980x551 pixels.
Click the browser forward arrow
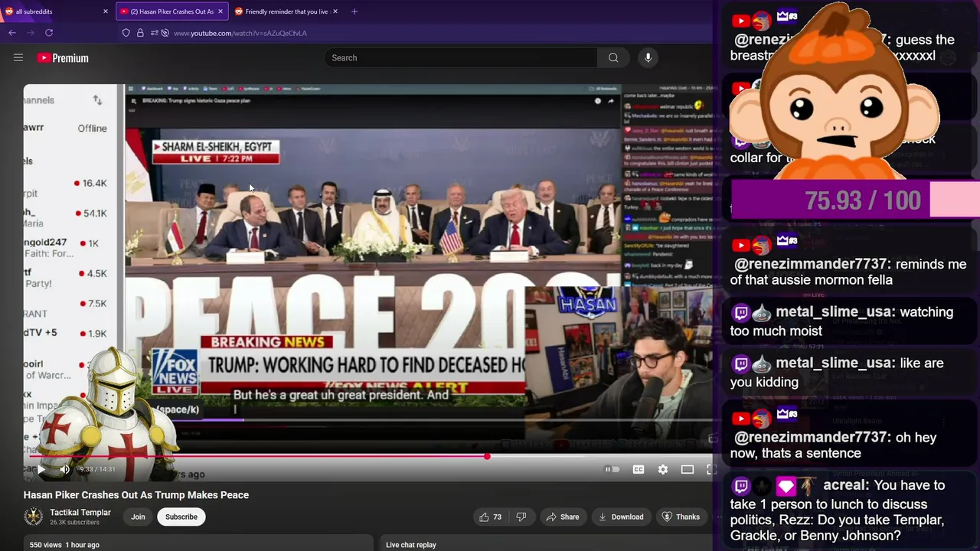30,33
